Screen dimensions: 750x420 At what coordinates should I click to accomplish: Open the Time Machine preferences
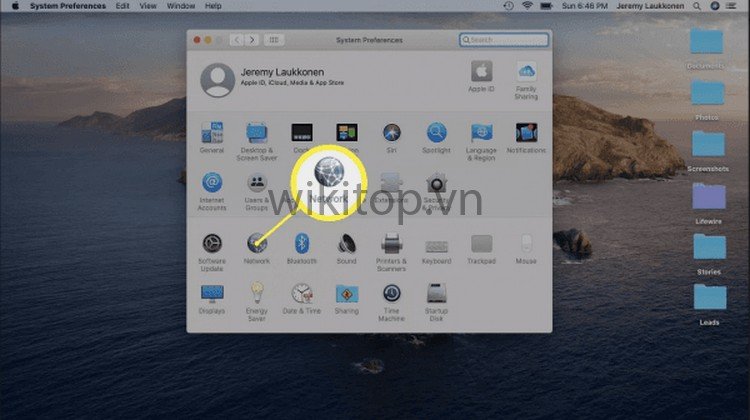[x=391, y=294]
